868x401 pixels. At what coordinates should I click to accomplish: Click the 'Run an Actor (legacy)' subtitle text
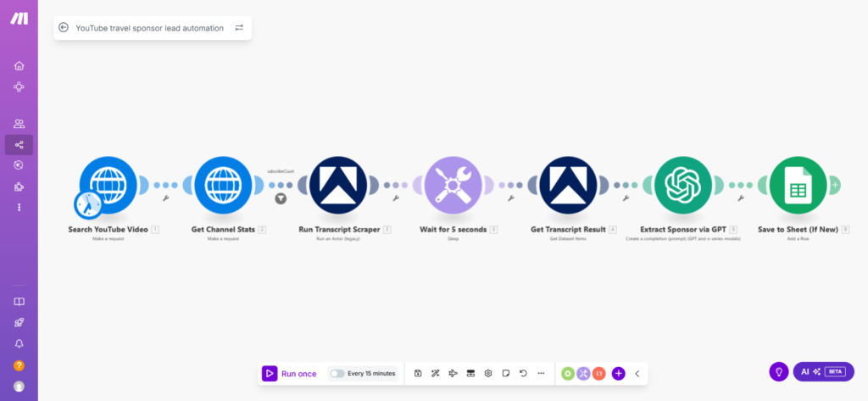click(338, 239)
